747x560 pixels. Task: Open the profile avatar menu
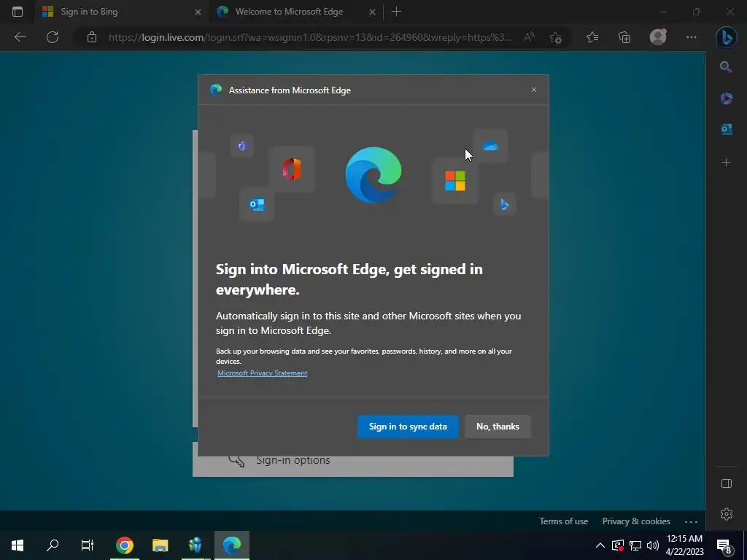658,37
